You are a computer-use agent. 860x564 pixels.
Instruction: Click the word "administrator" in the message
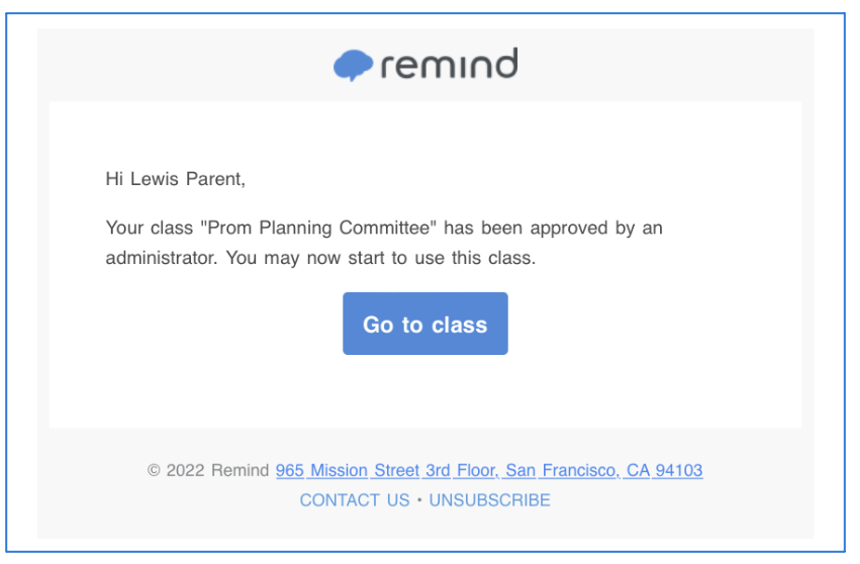coord(160,258)
